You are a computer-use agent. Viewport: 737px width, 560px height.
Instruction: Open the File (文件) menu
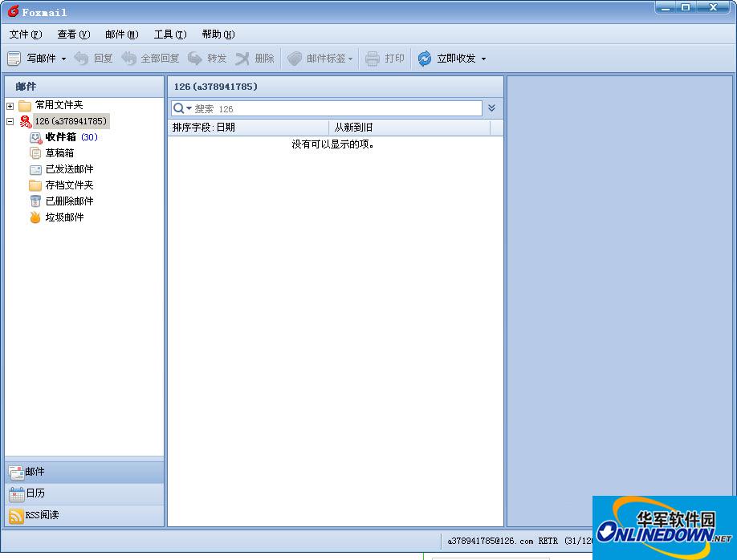coord(26,34)
